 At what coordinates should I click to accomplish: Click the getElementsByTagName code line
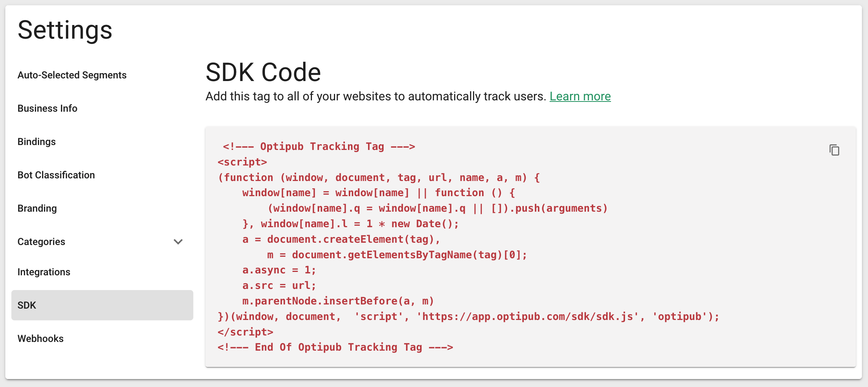point(397,255)
